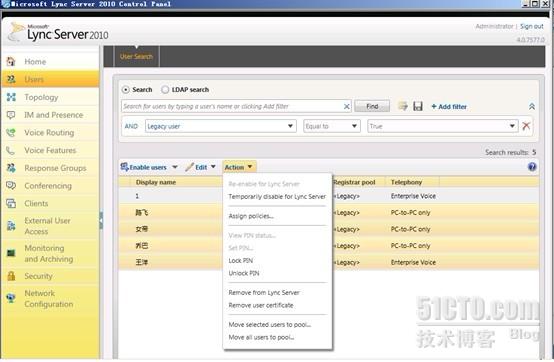Save the query with floppy disk icon
This screenshot has height=362, width=554.
point(418,106)
